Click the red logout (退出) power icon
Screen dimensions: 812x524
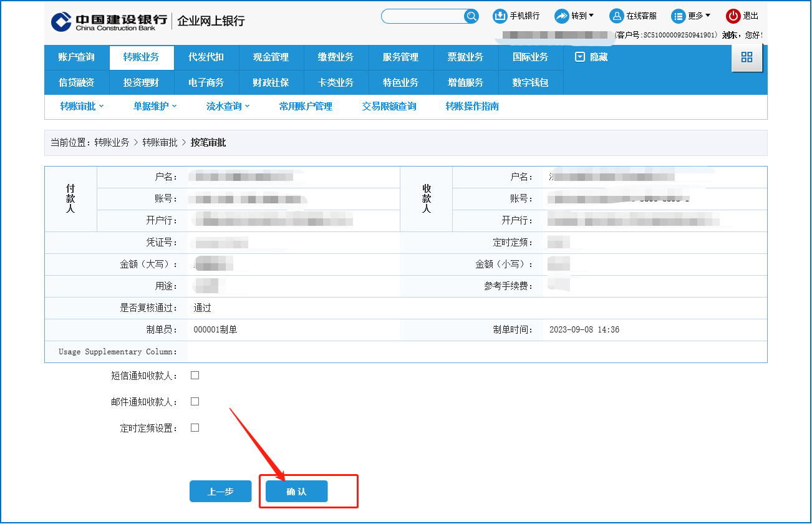[733, 16]
